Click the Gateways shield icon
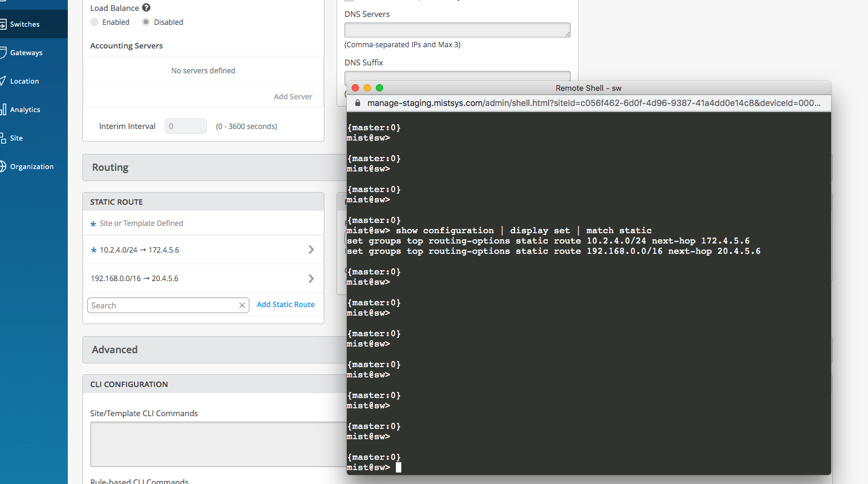The width and height of the screenshot is (868, 484). tap(3, 53)
